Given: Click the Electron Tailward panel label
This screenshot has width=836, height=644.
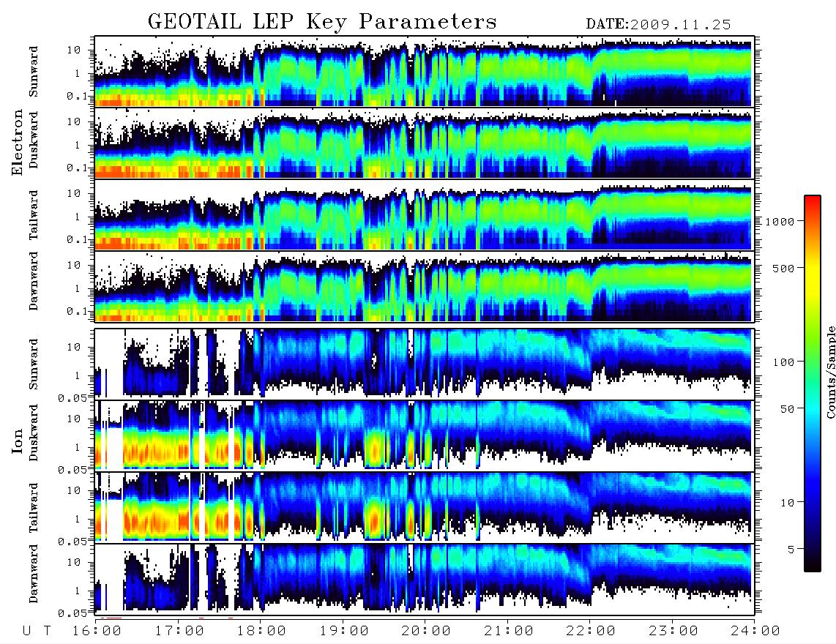Looking at the screenshot, I should click(x=34, y=215).
